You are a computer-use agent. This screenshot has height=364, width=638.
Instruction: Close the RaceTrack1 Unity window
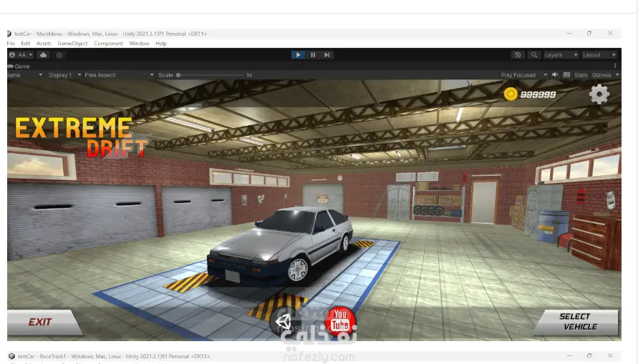(610, 356)
